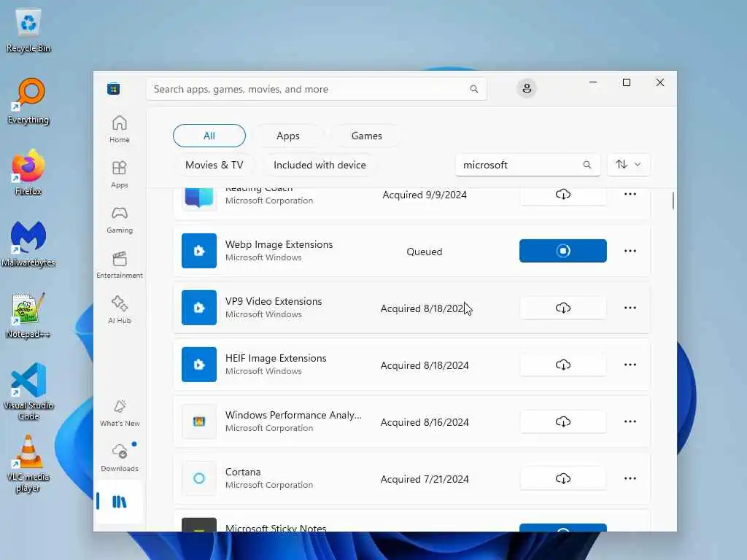Image resolution: width=747 pixels, height=560 pixels.
Task: Open Entertainment section in sidebar
Action: pyautogui.click(x=119, y=265)
